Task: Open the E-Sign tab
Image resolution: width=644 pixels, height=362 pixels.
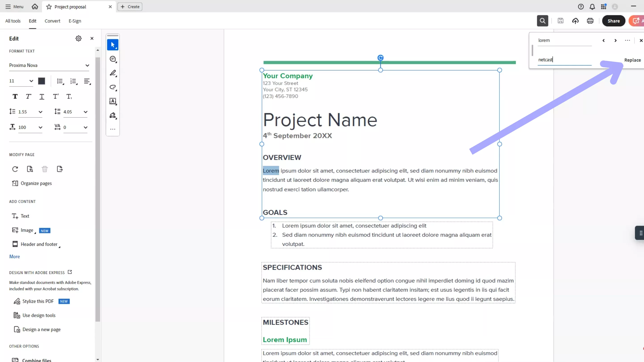Action: point(74,21)
